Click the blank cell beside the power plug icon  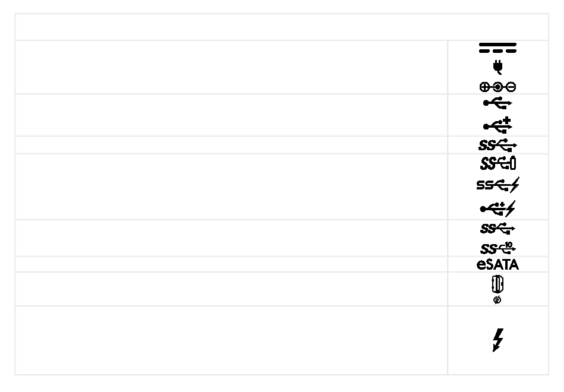[232, 67]
